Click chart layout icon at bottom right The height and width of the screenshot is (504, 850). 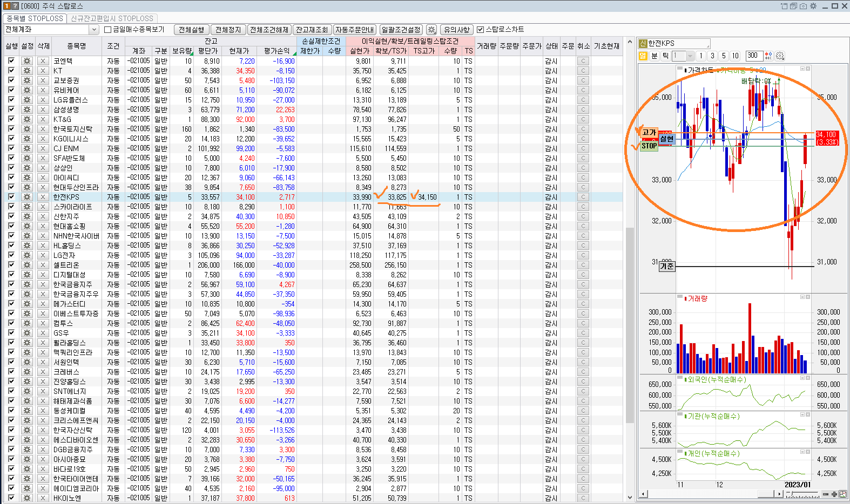pos(843,494)
